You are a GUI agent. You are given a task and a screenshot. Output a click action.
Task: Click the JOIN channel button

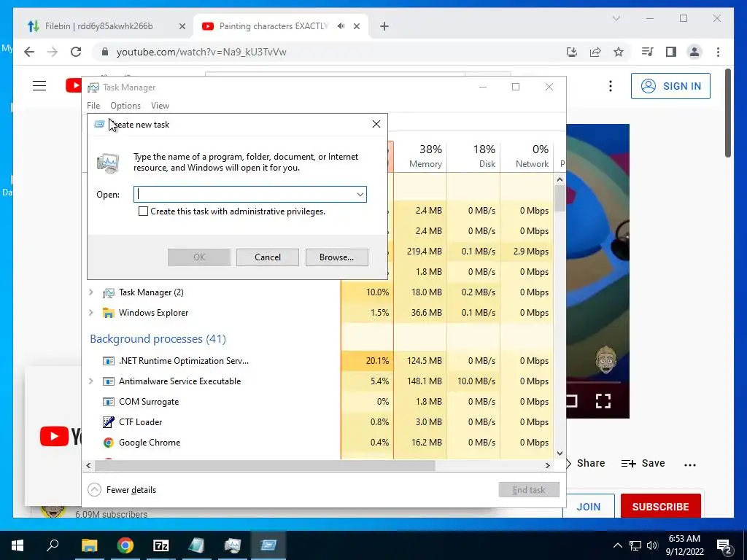click(589, 506)
